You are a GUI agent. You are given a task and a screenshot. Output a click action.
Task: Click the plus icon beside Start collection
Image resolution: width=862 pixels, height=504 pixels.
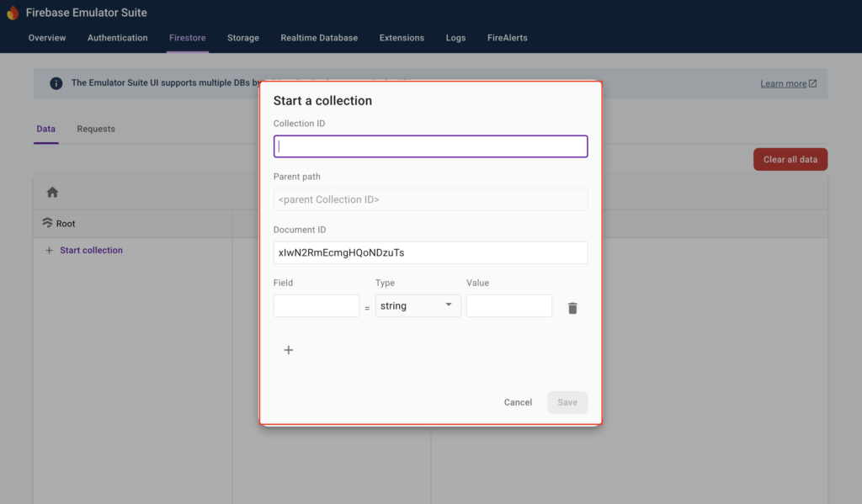[x=49, y=251]
